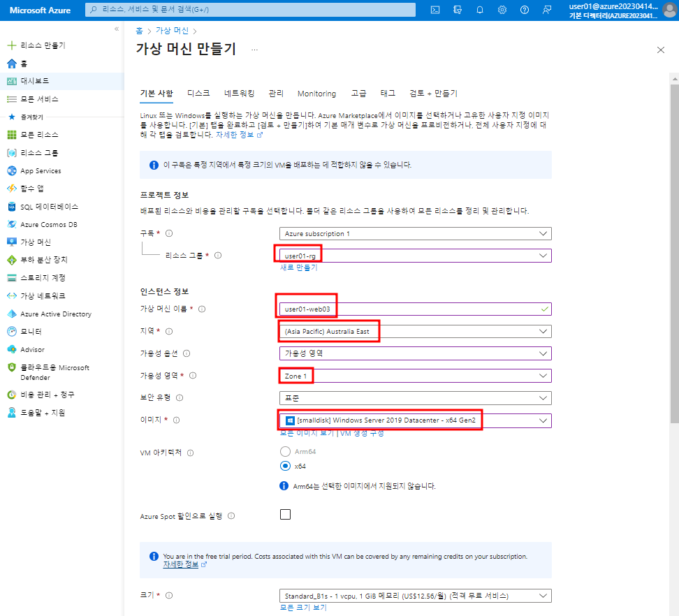Open 이미지 dropdown Windows Server 2019
679x616 pixels.
pos(415,420)
